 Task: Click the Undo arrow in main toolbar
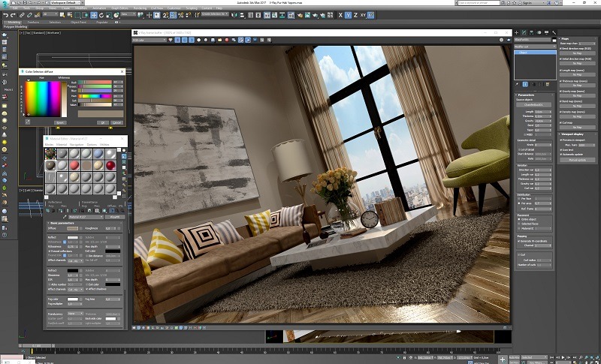click(5, 14)
